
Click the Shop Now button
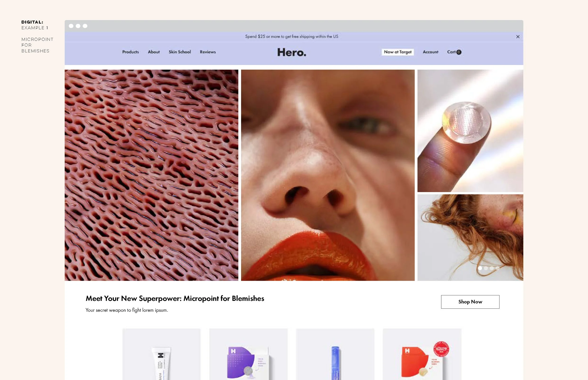tap(470, 302)
